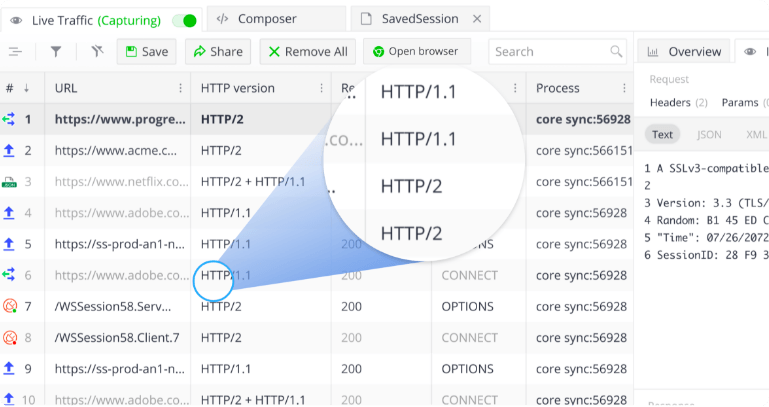This screenshot has height=407, width=769.
Task: Click the Open browser button
Action: pos(415,52)
